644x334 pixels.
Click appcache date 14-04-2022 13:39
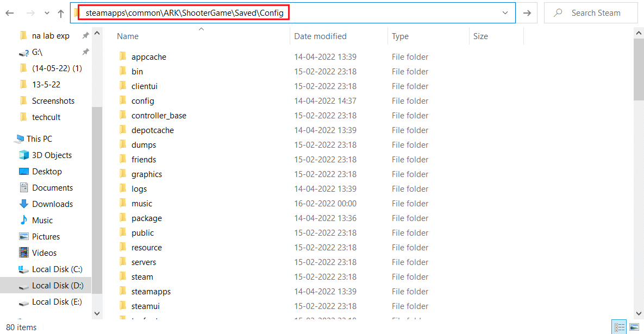tap(326, 56)
